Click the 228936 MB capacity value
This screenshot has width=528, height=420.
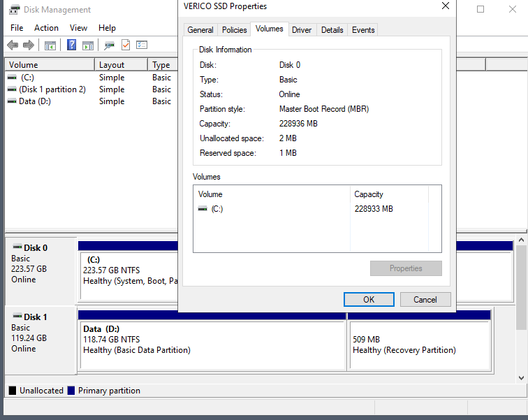click(x=298, y=124)
